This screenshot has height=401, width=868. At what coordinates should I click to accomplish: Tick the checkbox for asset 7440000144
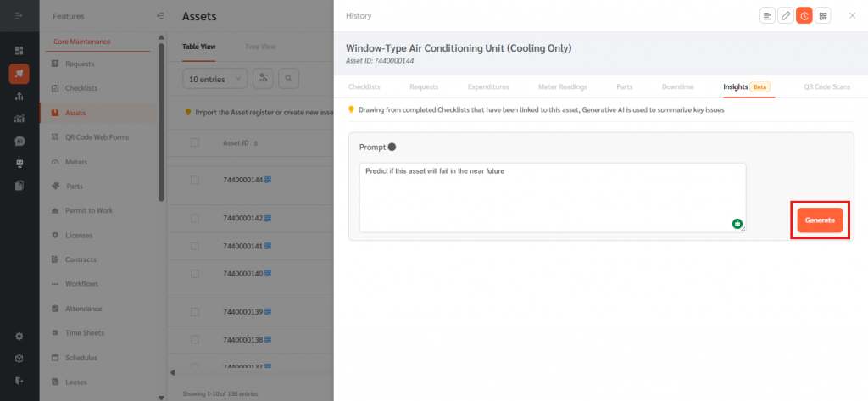click(195, 181)
